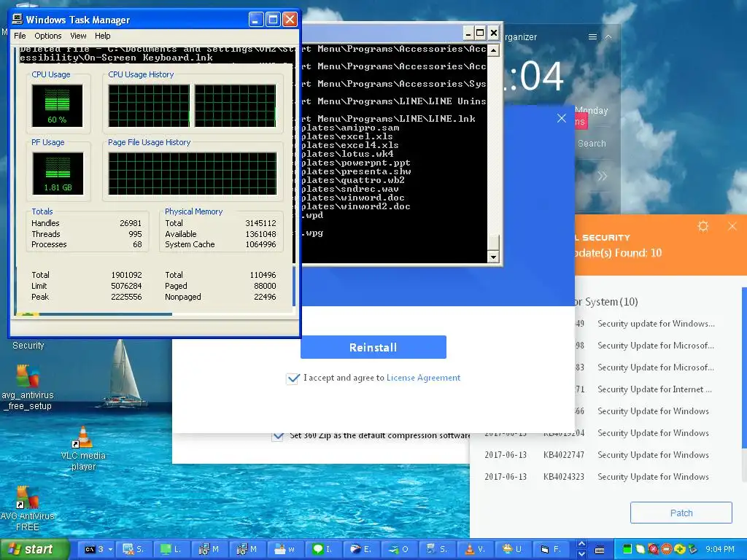Click the PF Usage 1.81 GB gauge

[58, 174]
